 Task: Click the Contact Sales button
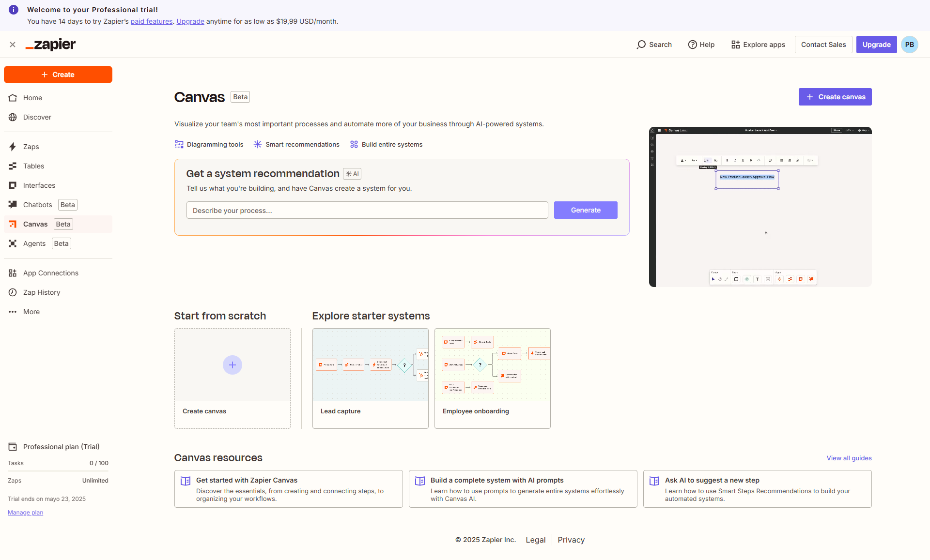pos(823,45)
